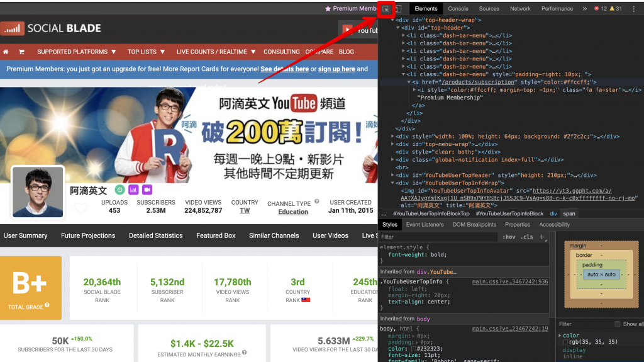The image size is (644, 362).
Task: Toggle the :hov element state button
Action: (x=509, y=237)
